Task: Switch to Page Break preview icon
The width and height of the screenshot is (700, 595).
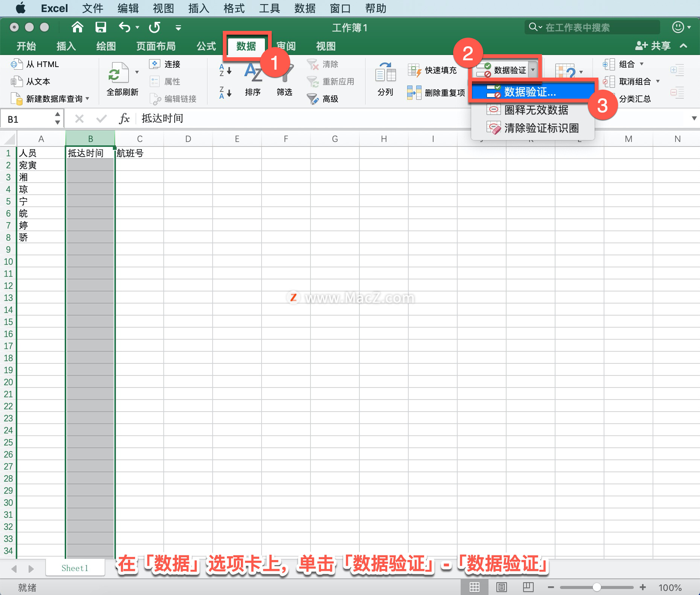Action: point(528,587)
